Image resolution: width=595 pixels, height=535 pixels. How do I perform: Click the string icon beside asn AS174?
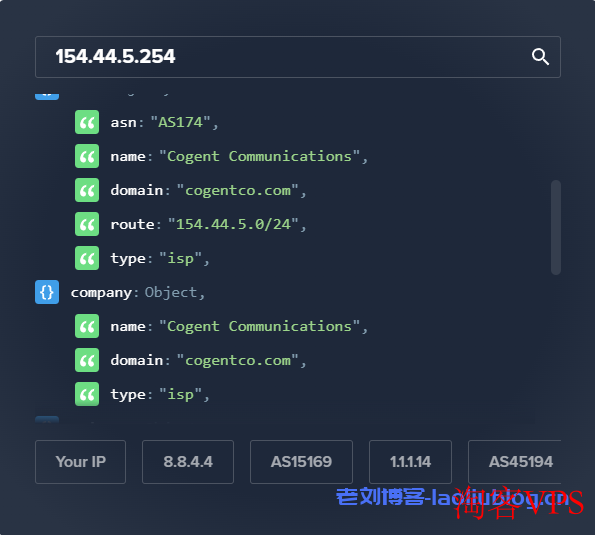click(87, 122)
